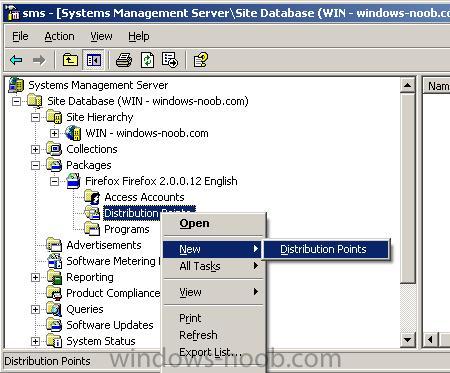Click the Product Compliance folder icon
Viewport: 450px width, 373px height.
[x=54, y=293]
